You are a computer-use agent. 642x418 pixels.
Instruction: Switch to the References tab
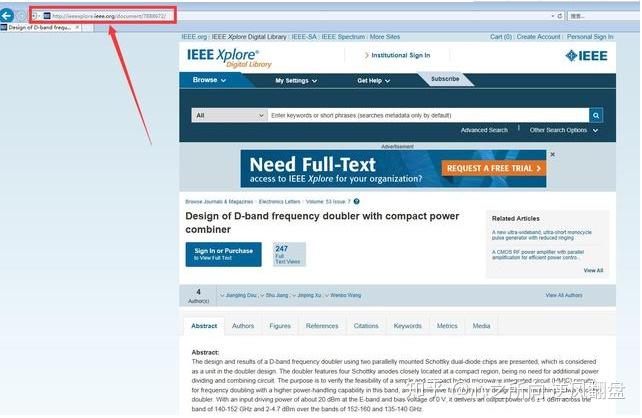[322, 326]
